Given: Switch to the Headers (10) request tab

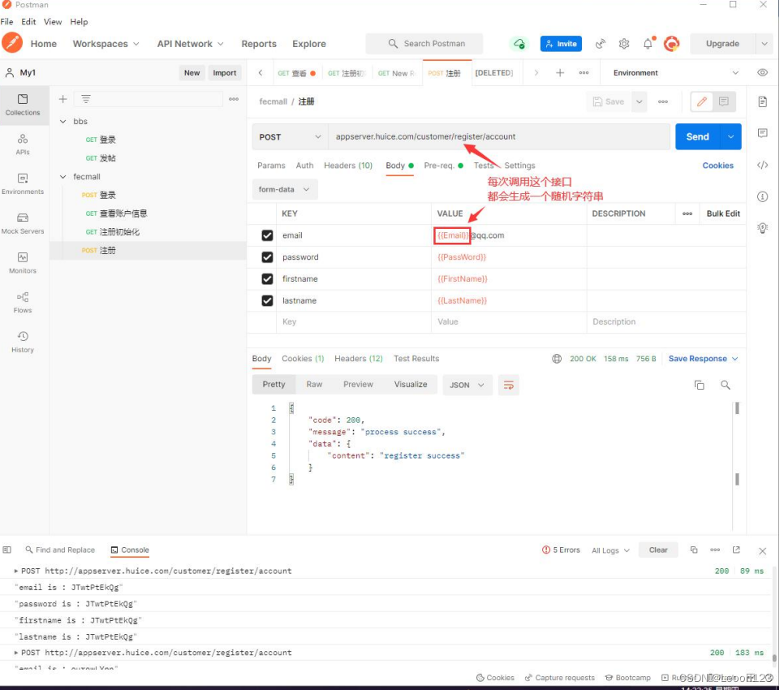Looking at the screenshot, I should pos(348,166).
